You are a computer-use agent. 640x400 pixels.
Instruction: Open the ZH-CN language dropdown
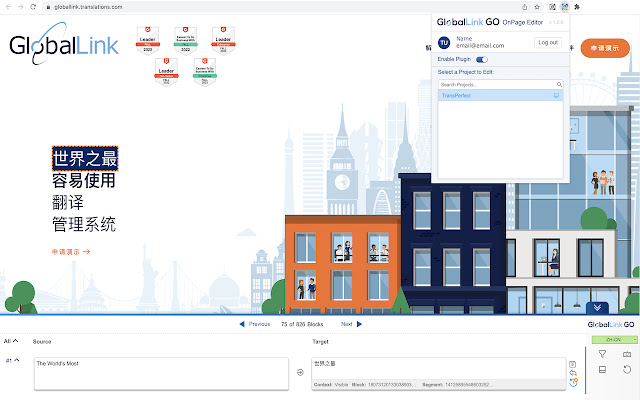pyautogui.click(x=614, y=340)
